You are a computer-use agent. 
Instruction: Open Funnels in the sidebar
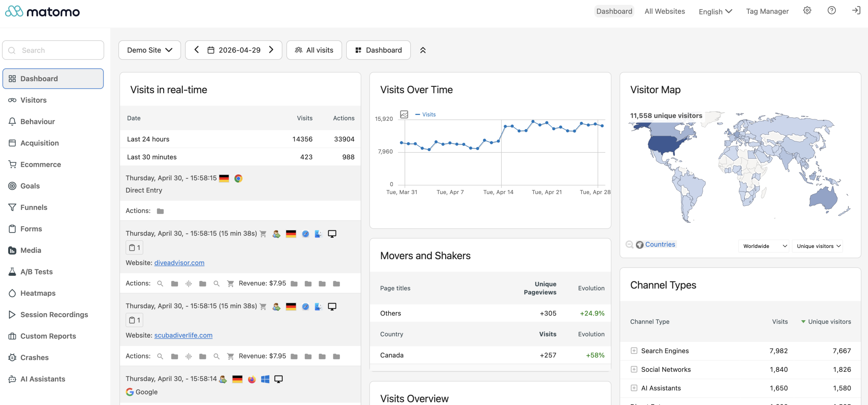click(x=53, y=207)
